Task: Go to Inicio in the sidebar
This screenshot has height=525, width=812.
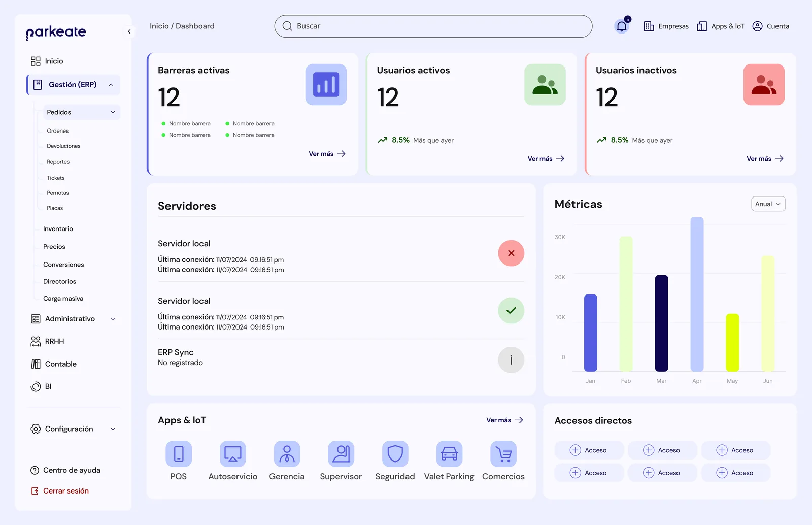Action: (47, 61)
